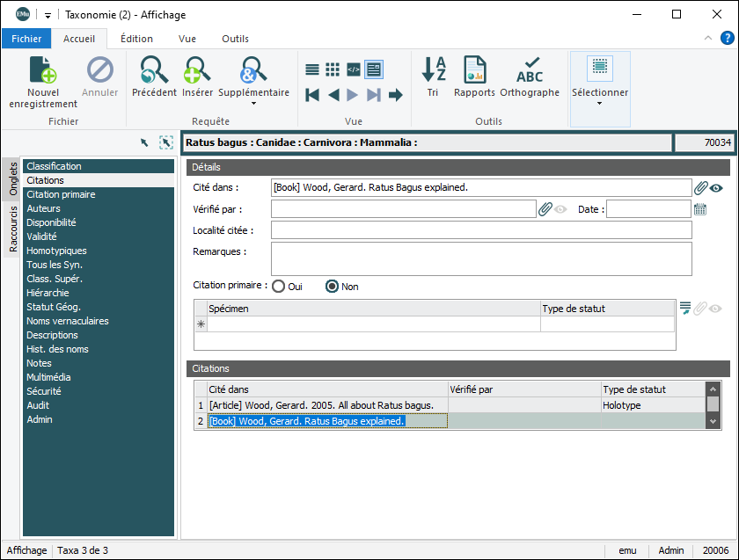Go to the next record arrow
This screenshot has height=560, width=739.
click(352, 95)
